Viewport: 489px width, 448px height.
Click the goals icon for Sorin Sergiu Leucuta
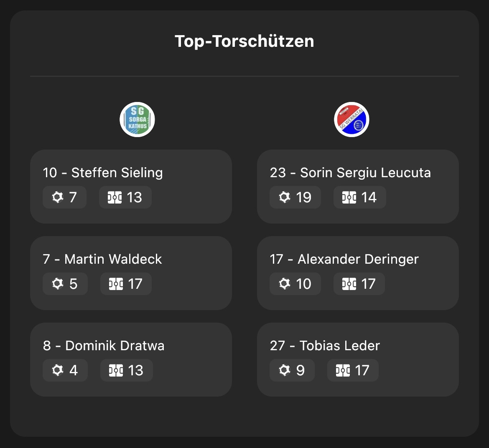285,197
